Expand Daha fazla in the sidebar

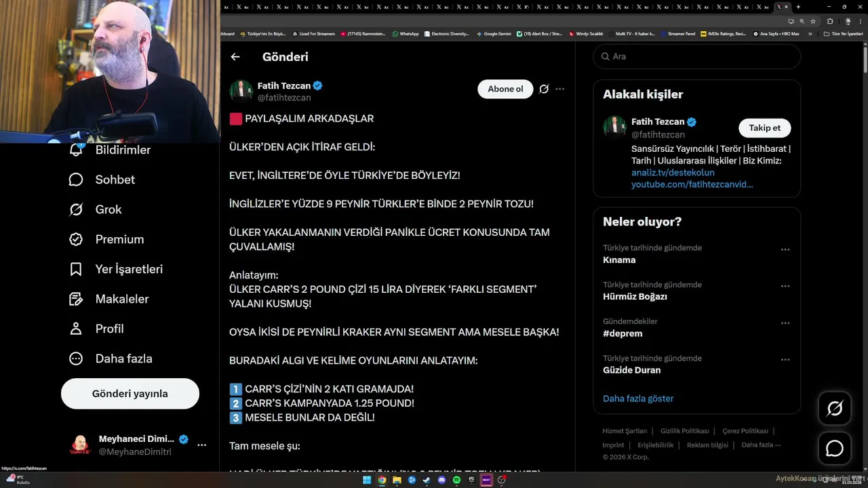(x=111, y=359)
